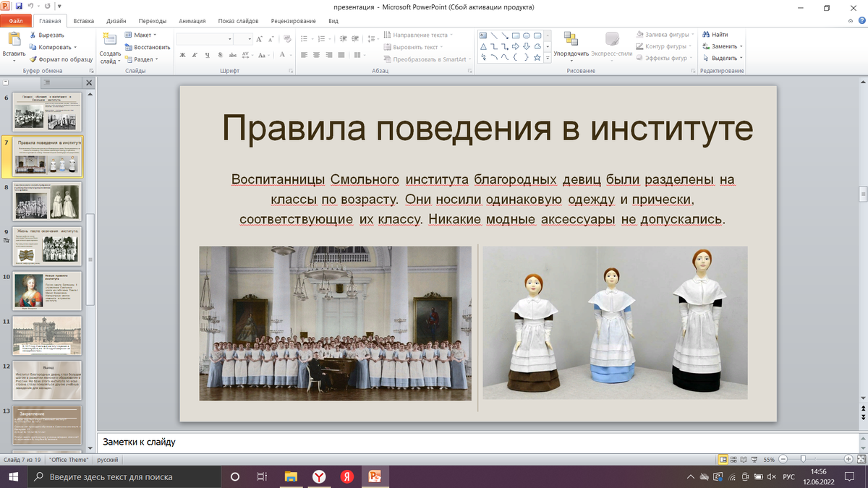Open the Копировать dropdown arrow
The width and height of the screenshot is (868, 488).
pos(75,47)
